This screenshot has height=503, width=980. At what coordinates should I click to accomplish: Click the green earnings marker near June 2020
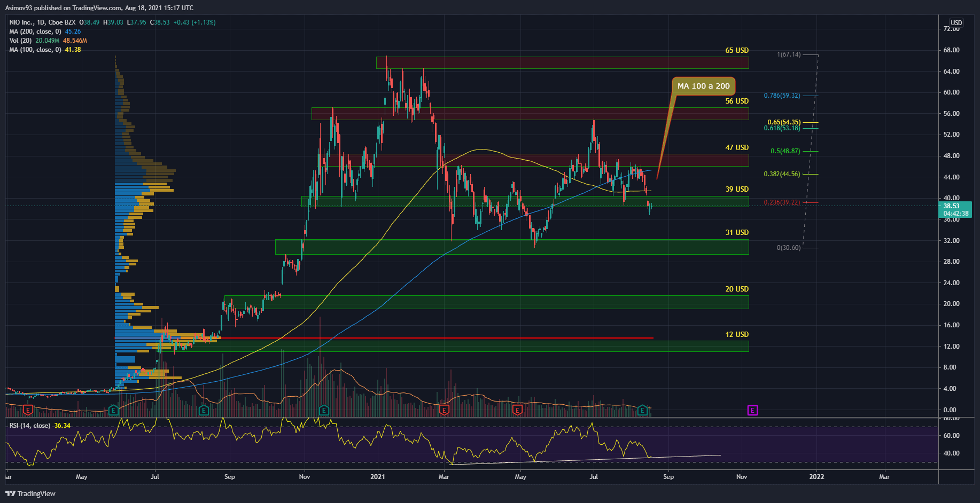pos(113,410)
